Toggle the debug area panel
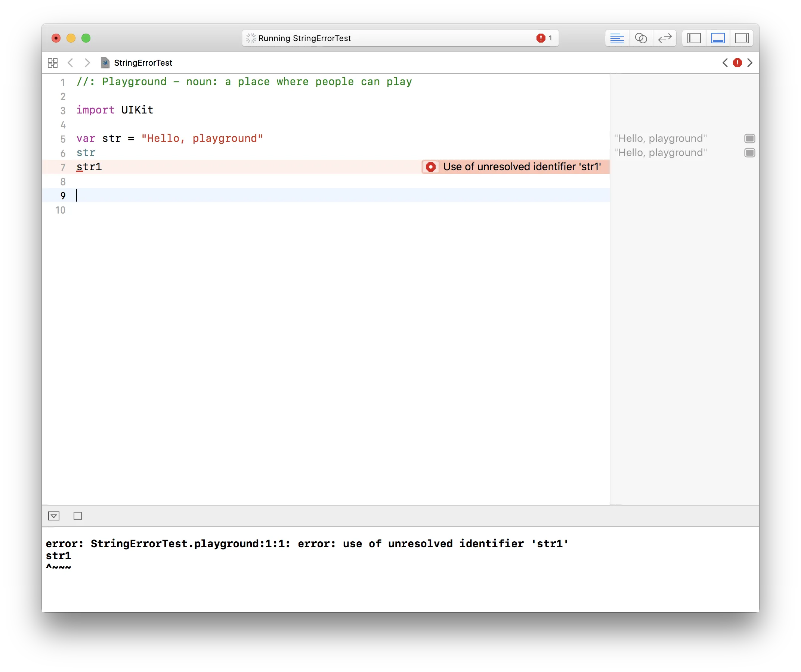 [x=718, y=38]
